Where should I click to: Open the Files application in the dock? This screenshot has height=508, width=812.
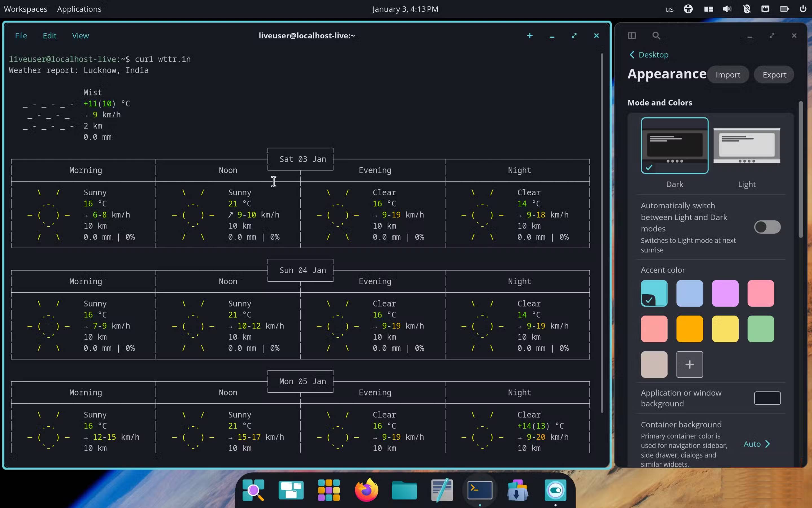404,490
